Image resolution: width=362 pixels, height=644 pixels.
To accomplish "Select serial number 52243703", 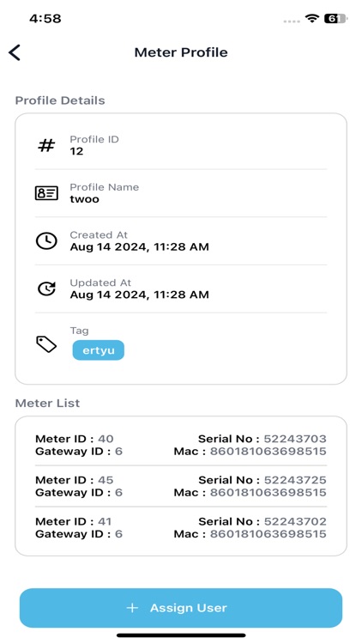I will coord(295,439).
